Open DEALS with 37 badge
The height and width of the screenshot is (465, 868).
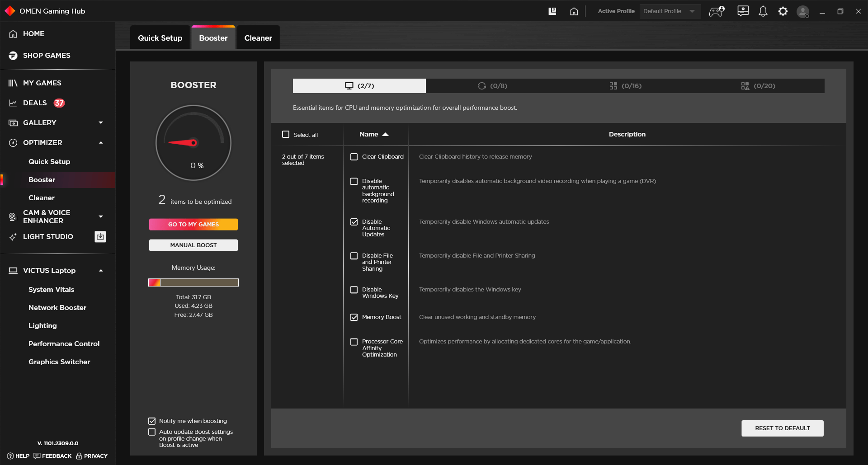[x=37, y=103]
